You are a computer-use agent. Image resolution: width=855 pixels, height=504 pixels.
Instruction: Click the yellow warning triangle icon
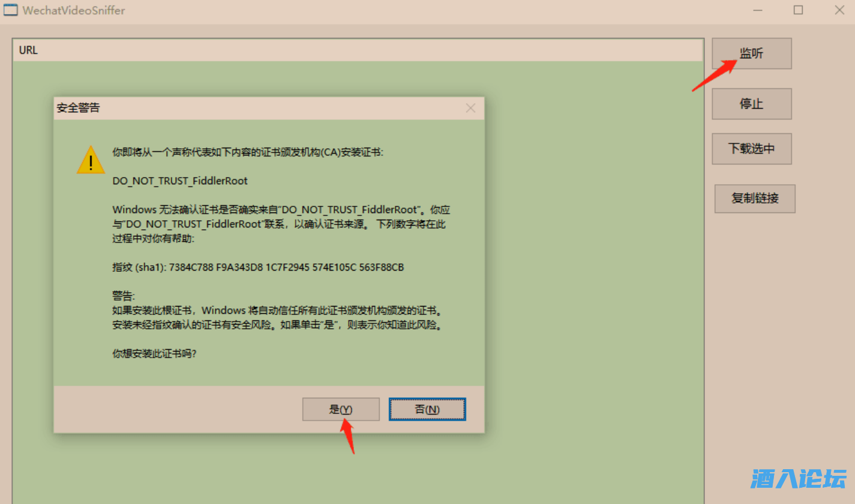[91, 160]
